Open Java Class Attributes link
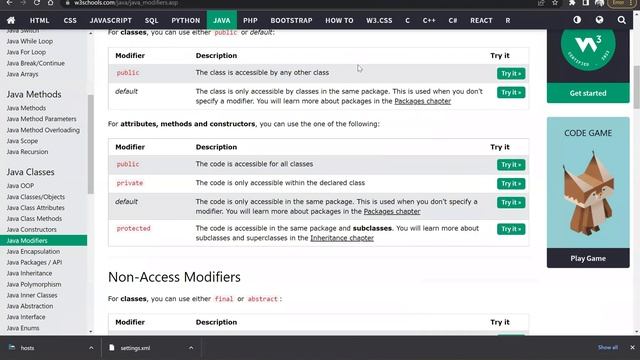This screenshot has height=360, width=640. tap(36, 208)
